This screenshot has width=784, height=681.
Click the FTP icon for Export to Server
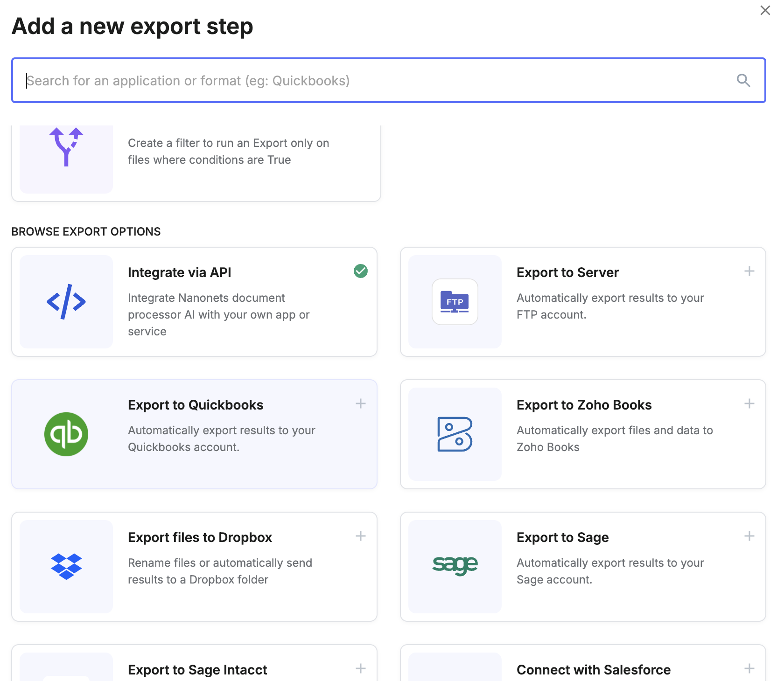point(455,302)
